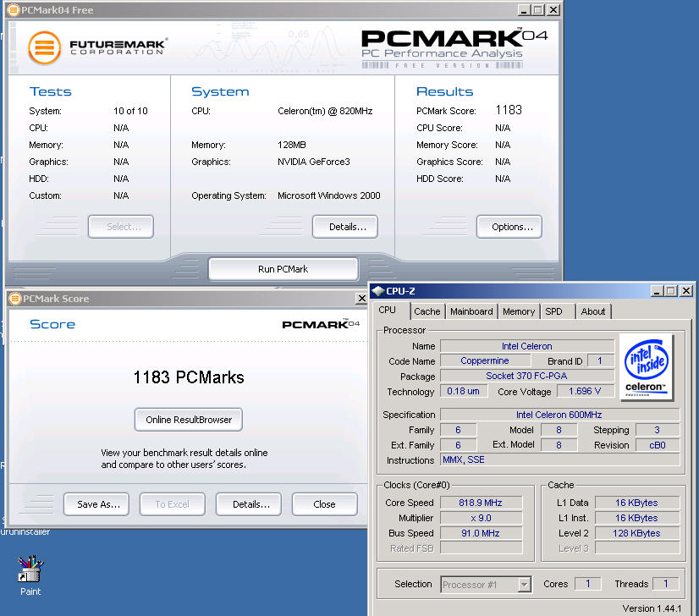Click the Core Speed value 818.9 MHz

pos(481,503)
